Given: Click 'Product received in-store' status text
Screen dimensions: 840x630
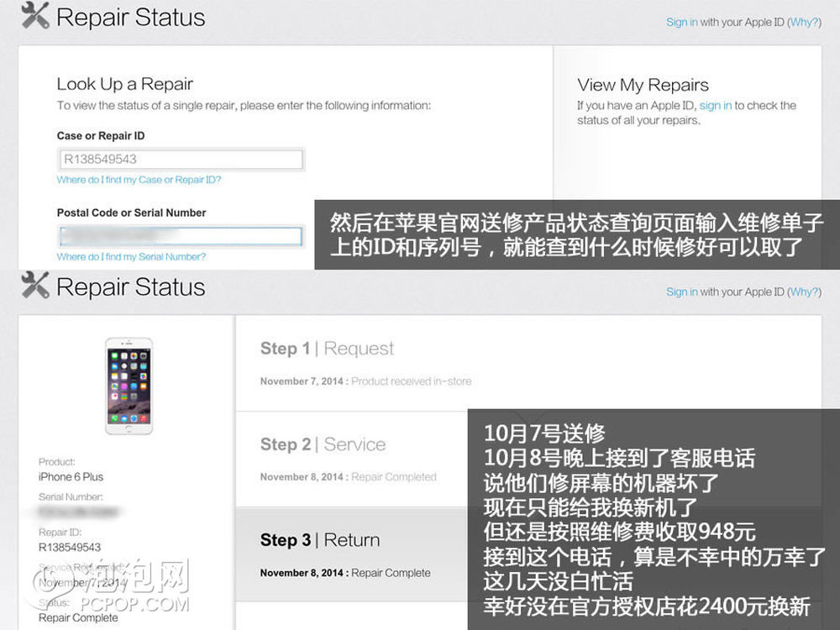Looking at the screenshot, I should [412, 381].
